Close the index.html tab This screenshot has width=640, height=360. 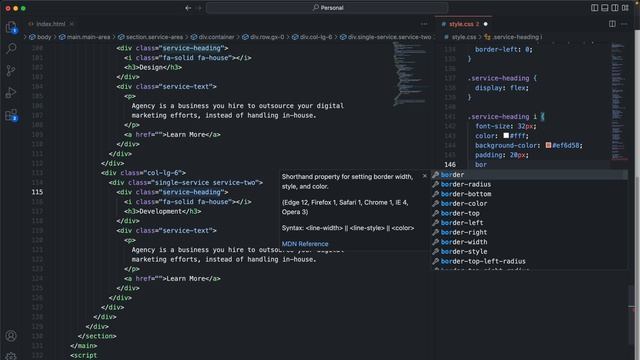click(x=72, y=24)
